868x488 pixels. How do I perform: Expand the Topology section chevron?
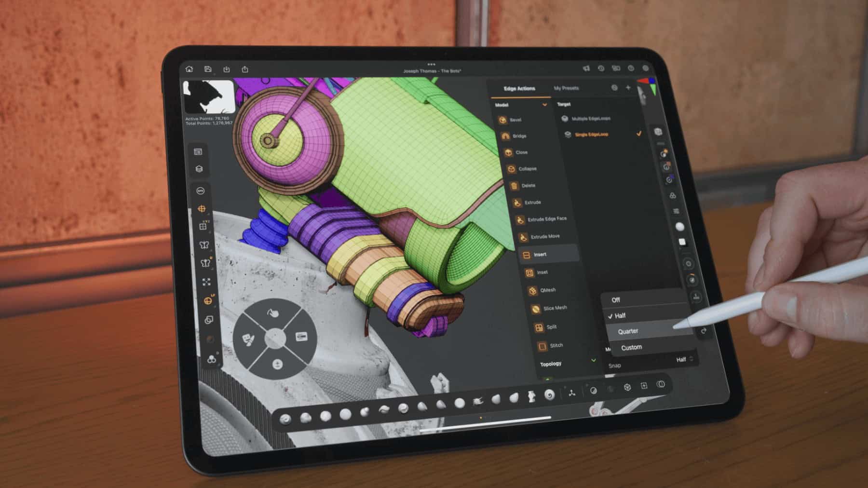coord(594,360)
